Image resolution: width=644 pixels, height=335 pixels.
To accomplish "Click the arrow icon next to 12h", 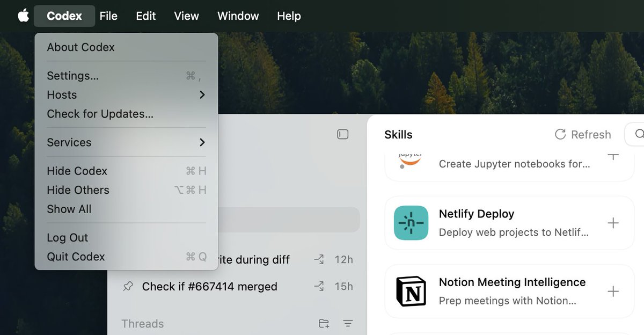I will point(319,260).
